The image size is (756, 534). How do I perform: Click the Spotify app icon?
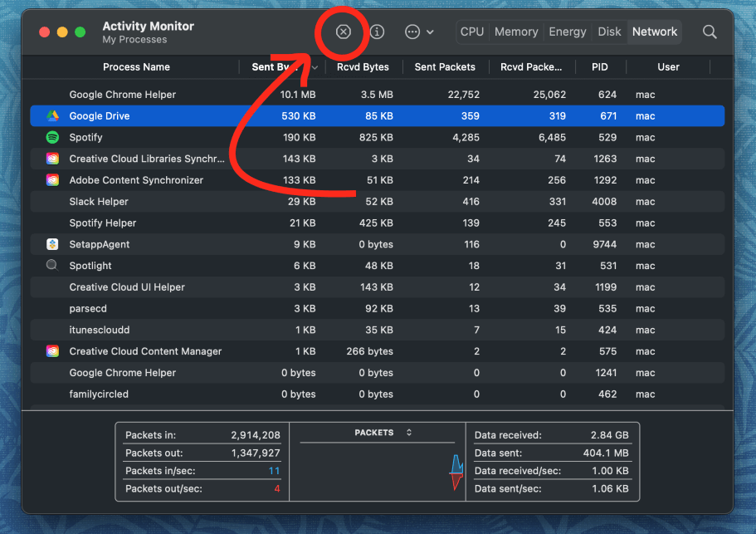click(52, 138)
